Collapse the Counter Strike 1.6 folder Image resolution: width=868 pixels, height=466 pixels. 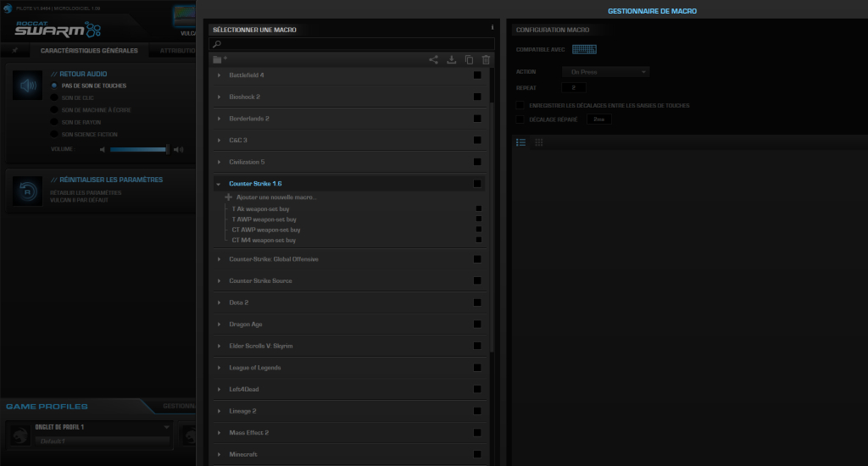pos(219,184)
